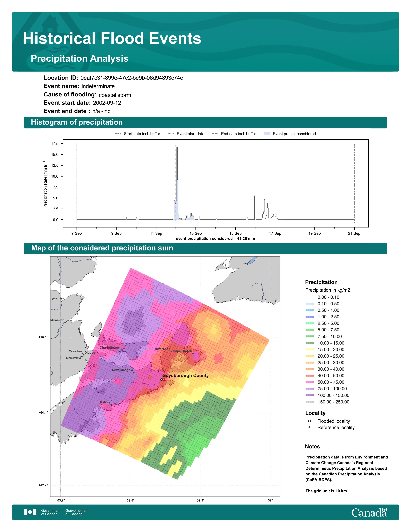Click the 0.50 - 1.00 legend color swatch
Image resolution: width=411 pixels, height=532 pixels.
coord(310,310)
